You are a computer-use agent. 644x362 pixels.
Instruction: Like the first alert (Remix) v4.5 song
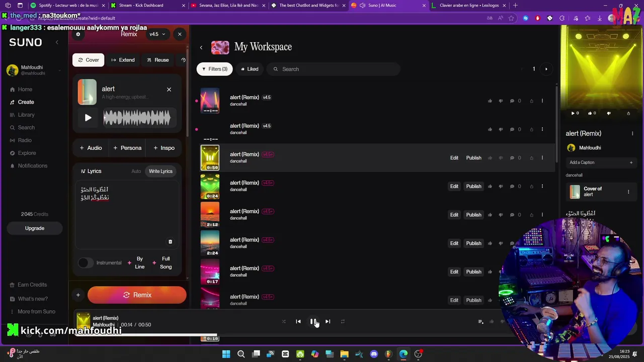490,101
